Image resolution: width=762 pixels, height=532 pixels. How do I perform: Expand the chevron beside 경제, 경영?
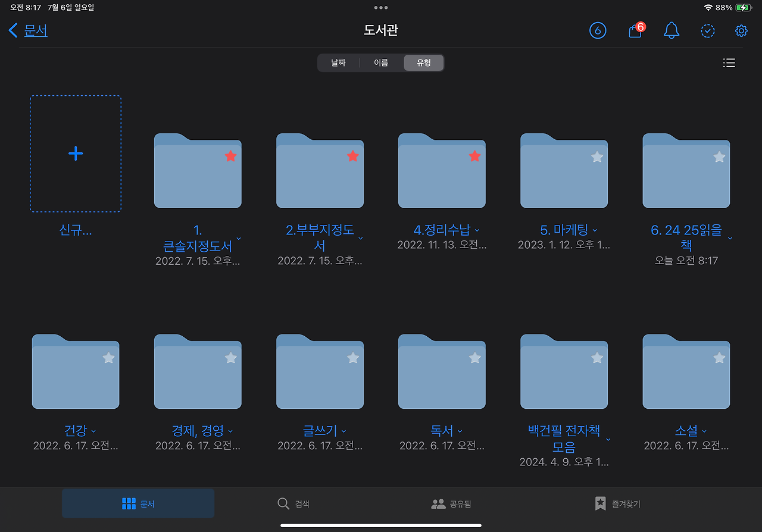[x=230, y=431]
